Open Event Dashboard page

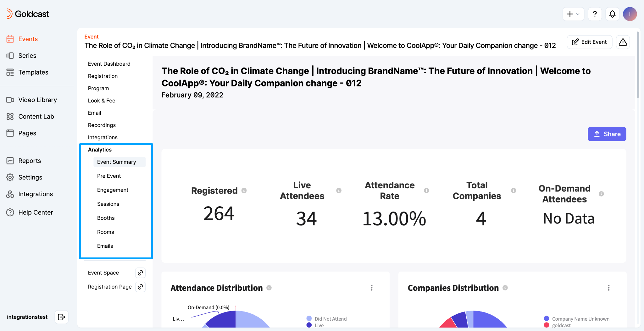tap(109, 64)
